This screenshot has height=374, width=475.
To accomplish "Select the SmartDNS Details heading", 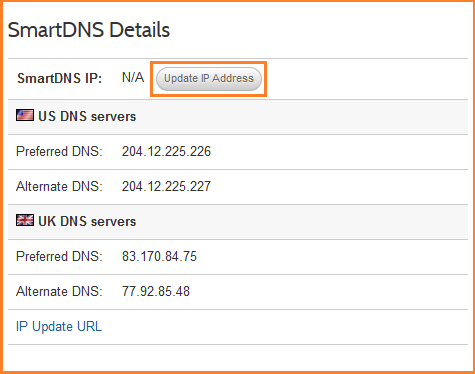I will point(89,30).
